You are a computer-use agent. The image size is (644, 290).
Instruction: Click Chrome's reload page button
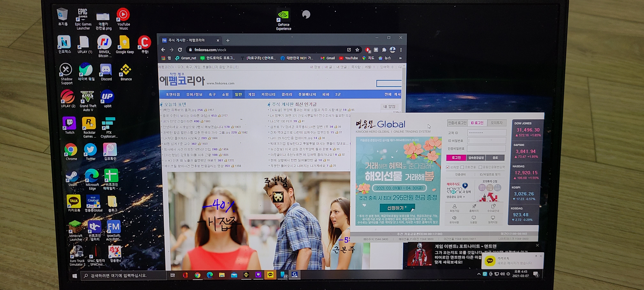click(x=180, y=50)
